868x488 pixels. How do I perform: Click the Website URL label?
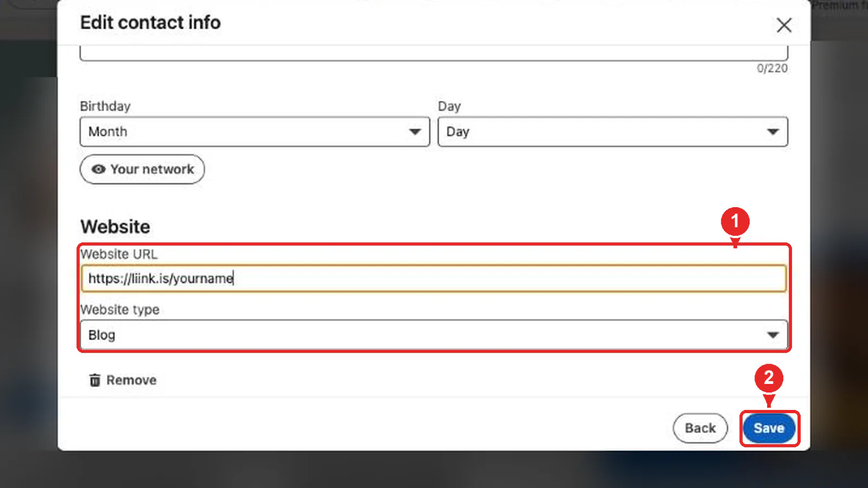point(119,254)
